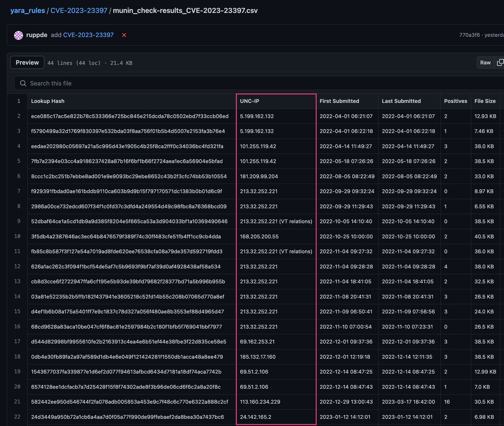The image size is (504, 426).
Task: Select line number 9
Action: (x=18, y=221)
